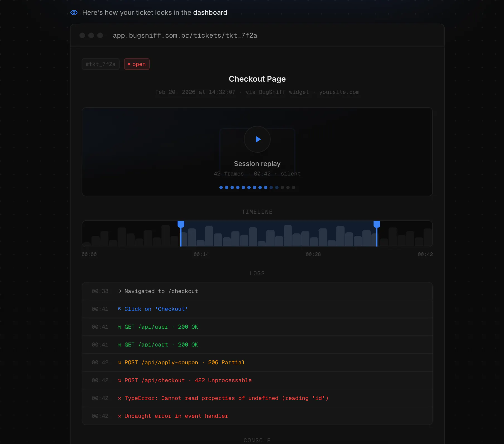
Task: Select log 'POST /api/checkout · 422 Unprocessable'
Action: click(x=188, y=380)
